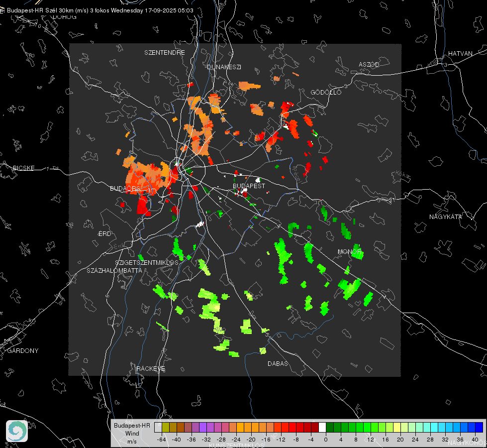Click the BUDAPEST map label
This screenshot has height=448, width=487.
(249, 186)
